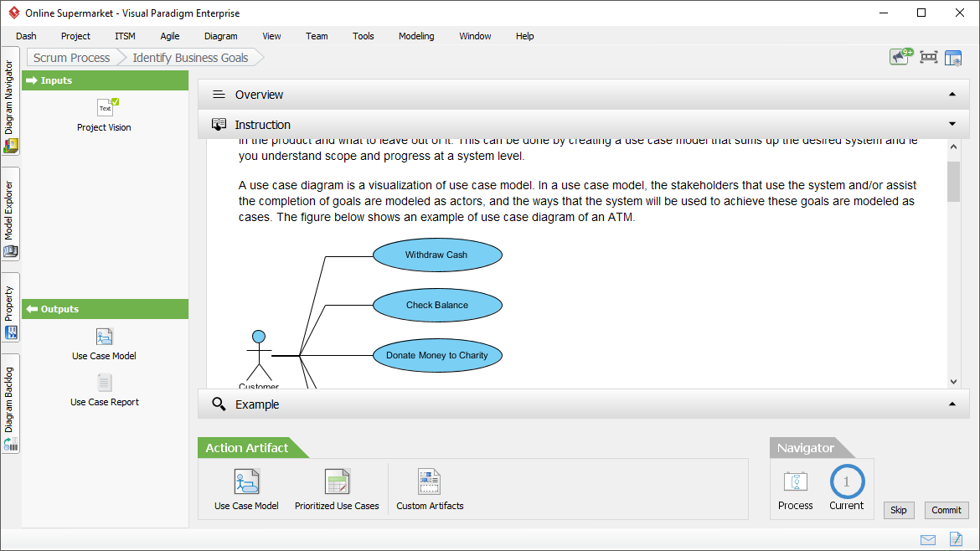Click the Visual Paradigm app logo icon

coord(13,13)
